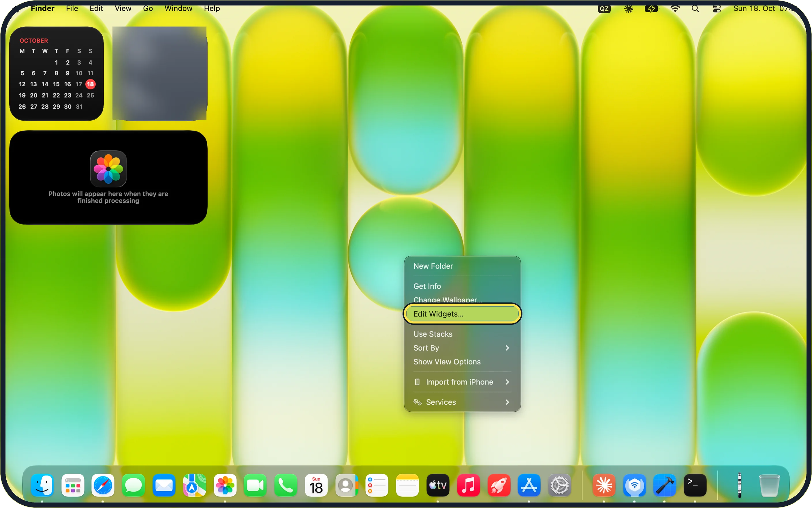This screenshot has width=812, height=508.
Task: Launch Music app from the Dock
Action: click(468, 485)
